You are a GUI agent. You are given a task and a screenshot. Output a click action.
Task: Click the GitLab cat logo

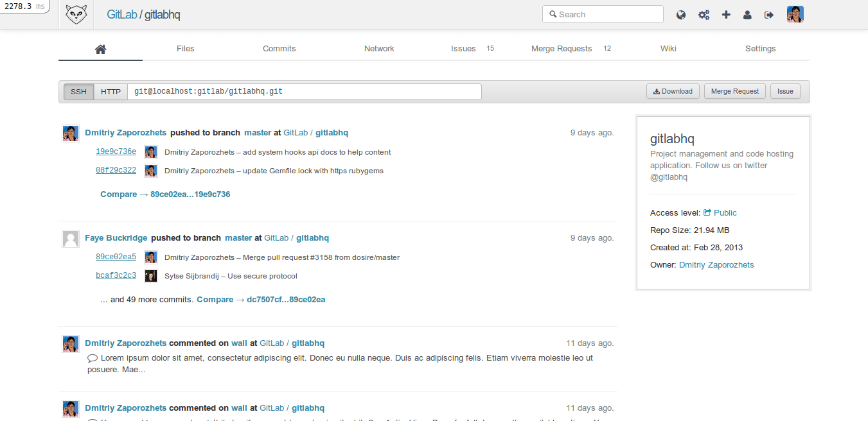pyautogui.click(x=76, y=13)
